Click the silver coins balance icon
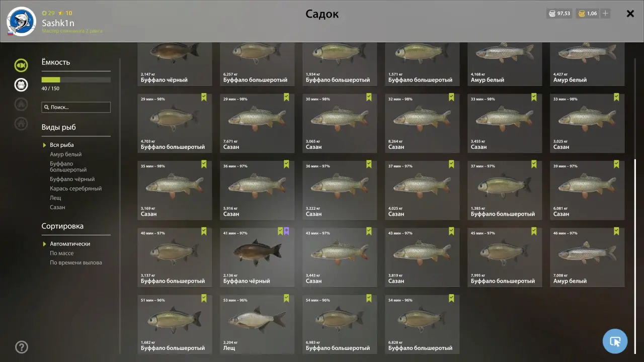Image resolution: width=644 pixels, height=362 pixels. (552, 14)
